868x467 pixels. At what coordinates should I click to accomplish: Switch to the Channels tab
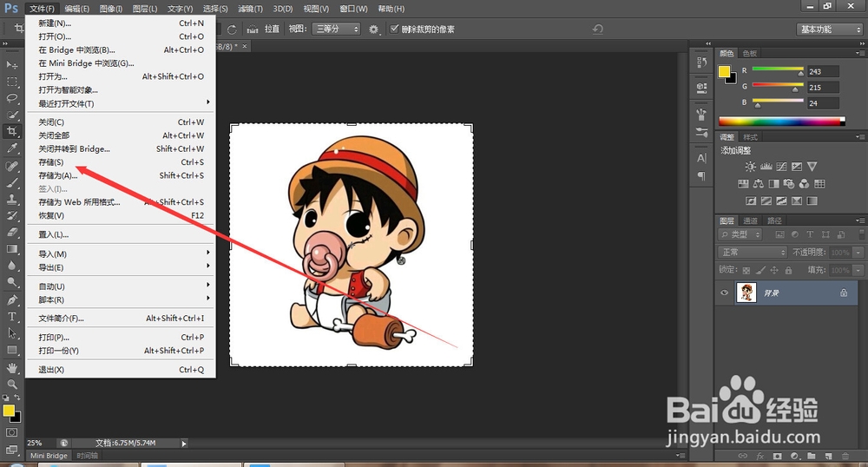[750, 220]
